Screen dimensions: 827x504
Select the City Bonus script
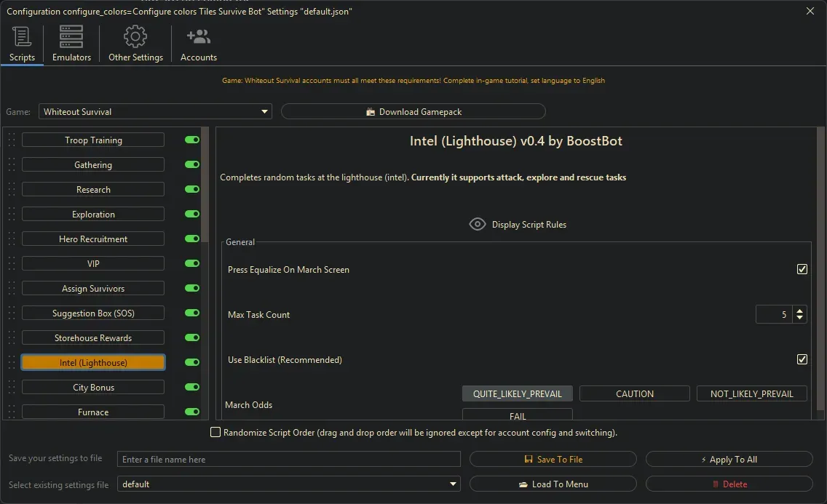[93, 388]
